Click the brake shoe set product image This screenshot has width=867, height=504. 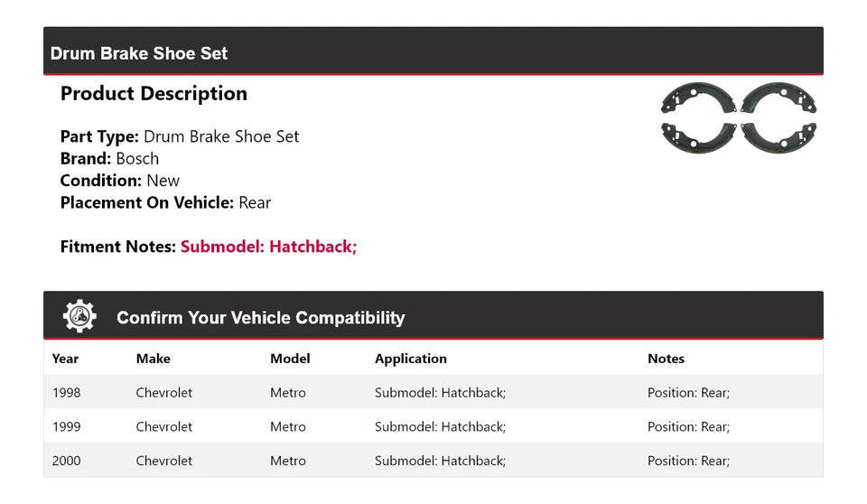pos(739,117)
